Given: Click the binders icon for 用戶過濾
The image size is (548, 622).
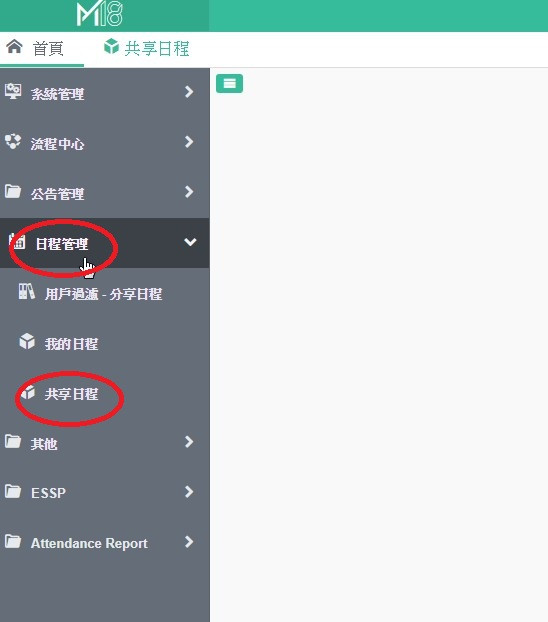Looking at the screenshot, I should [27, 292].
